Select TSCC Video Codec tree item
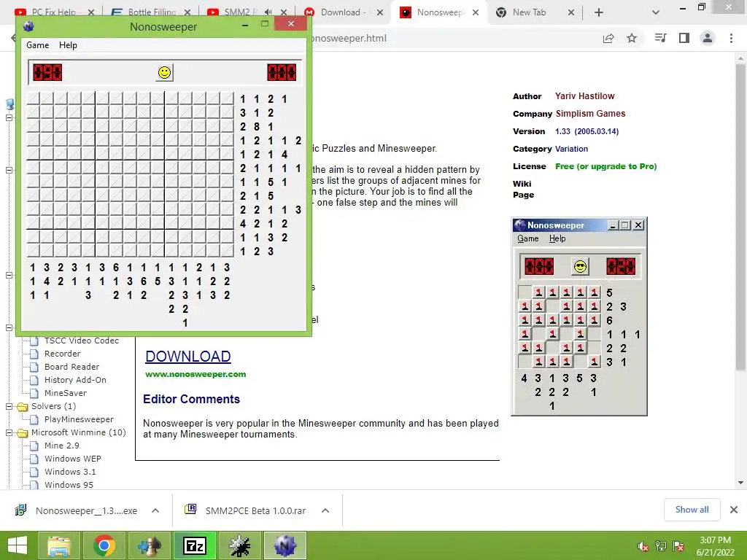747x560 pixels. (x=82, y=341)
